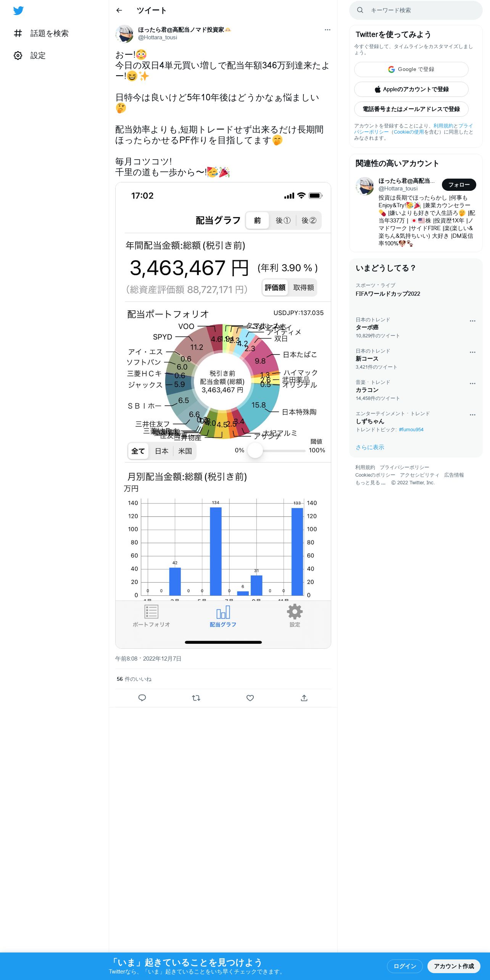Open the 利用規約 link in the signup notice
Viewport: 490px width, 980px height.
443,126
